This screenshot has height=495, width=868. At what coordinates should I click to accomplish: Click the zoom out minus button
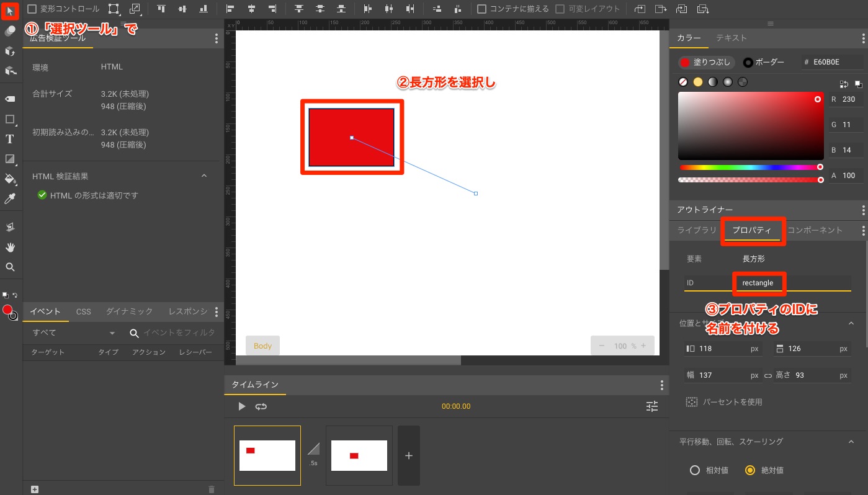pos(600,346)
